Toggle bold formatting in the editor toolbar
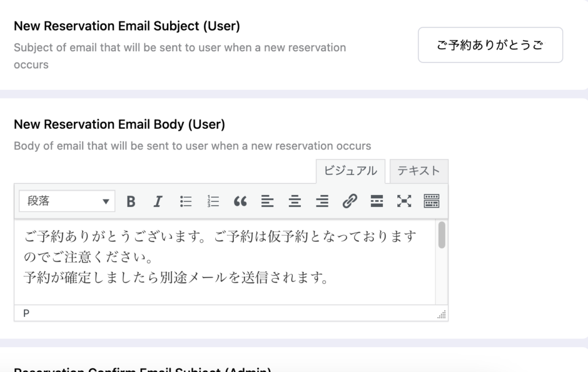The height and width of the screenshot is (372, 588). 131,201
